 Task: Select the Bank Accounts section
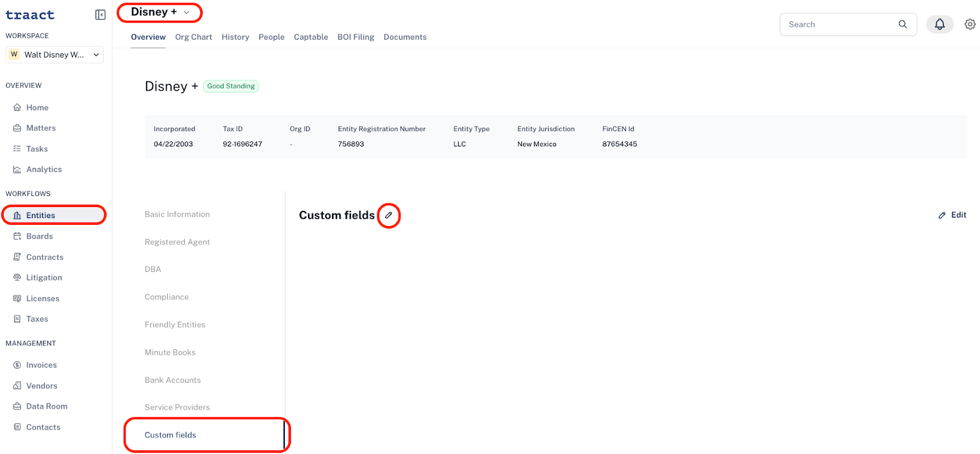(x=173, y=380)
